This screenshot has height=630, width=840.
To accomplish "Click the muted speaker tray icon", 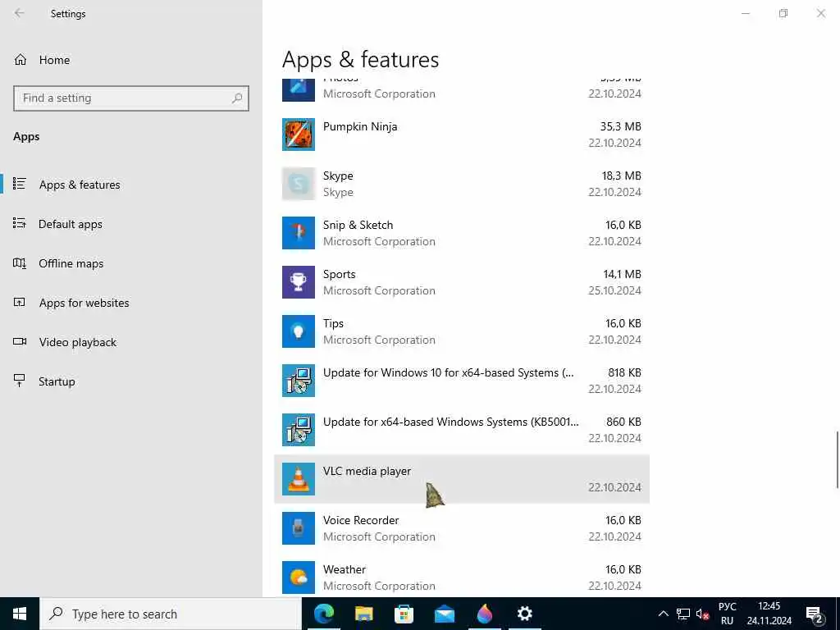I will [702, 614].
